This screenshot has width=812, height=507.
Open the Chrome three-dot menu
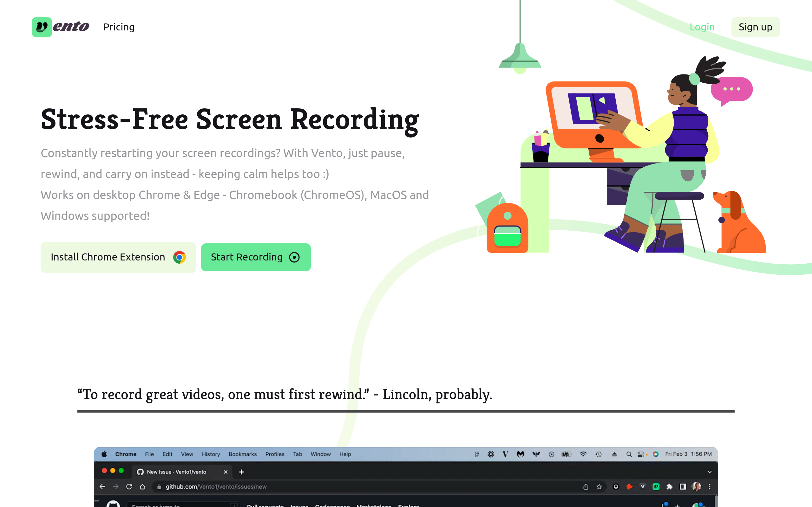coord(709,486)
